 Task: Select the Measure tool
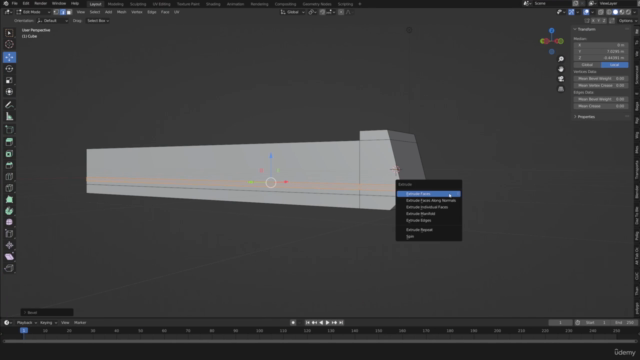(x=9, y=116)
